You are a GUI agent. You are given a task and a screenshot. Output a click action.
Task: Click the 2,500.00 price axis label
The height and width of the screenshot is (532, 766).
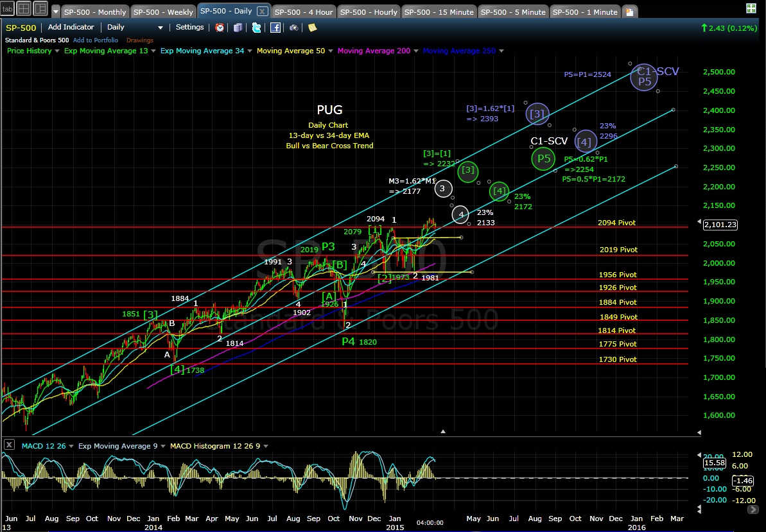pos(718,72)
